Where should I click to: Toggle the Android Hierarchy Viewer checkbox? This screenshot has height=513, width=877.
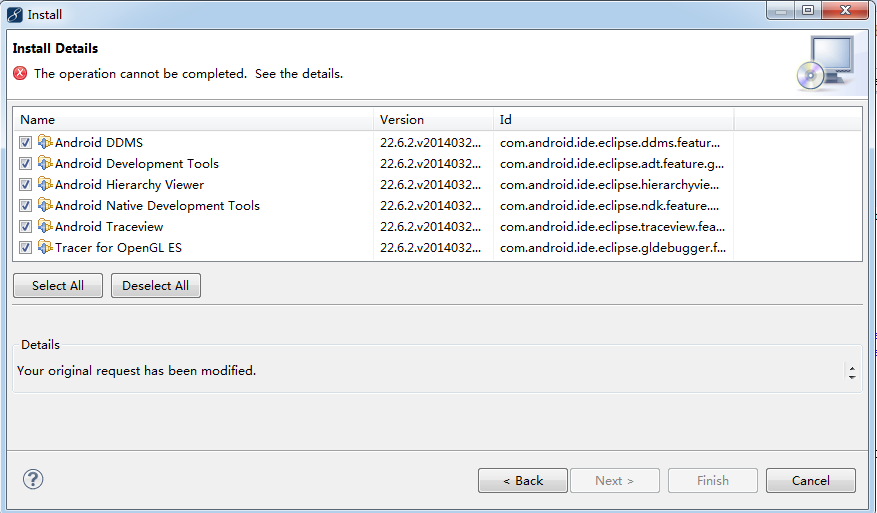[x=25, y=185]
